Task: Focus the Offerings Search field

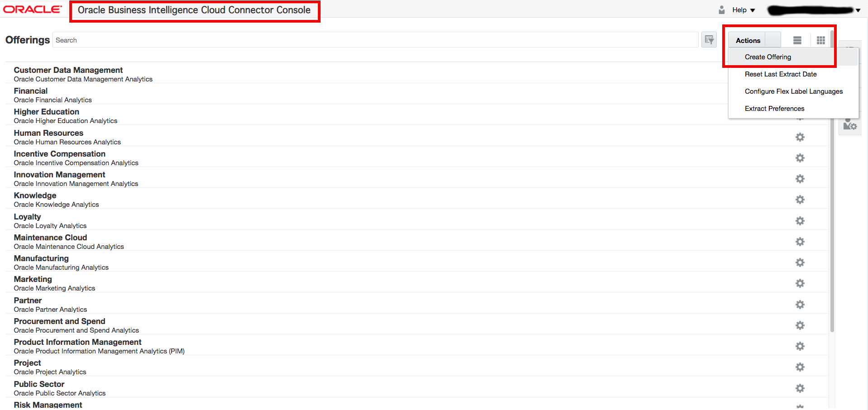Action: [375, 40]
